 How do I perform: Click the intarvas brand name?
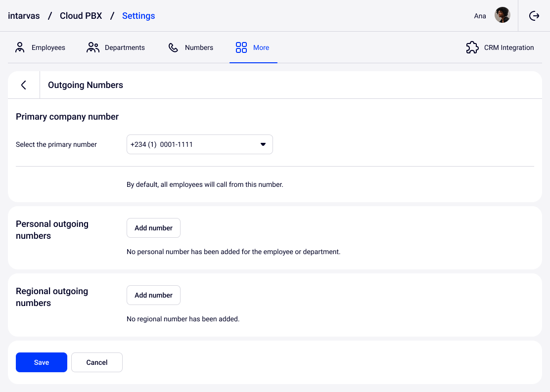[x=24, y=16]
